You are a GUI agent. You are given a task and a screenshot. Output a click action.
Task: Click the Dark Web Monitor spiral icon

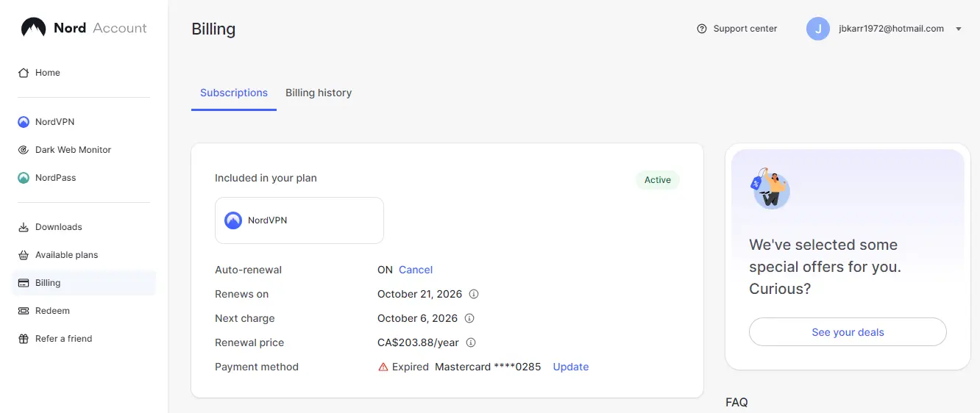coord(24,150)
